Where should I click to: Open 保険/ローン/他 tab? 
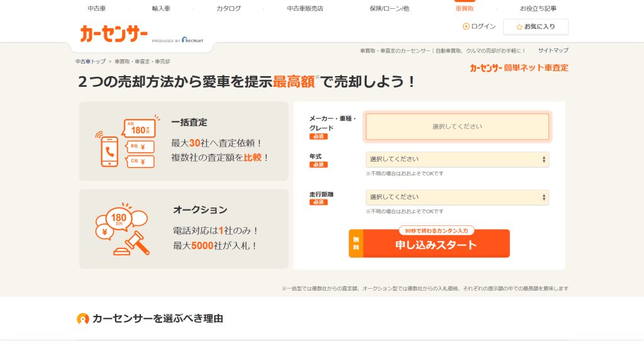coord(389,8)
